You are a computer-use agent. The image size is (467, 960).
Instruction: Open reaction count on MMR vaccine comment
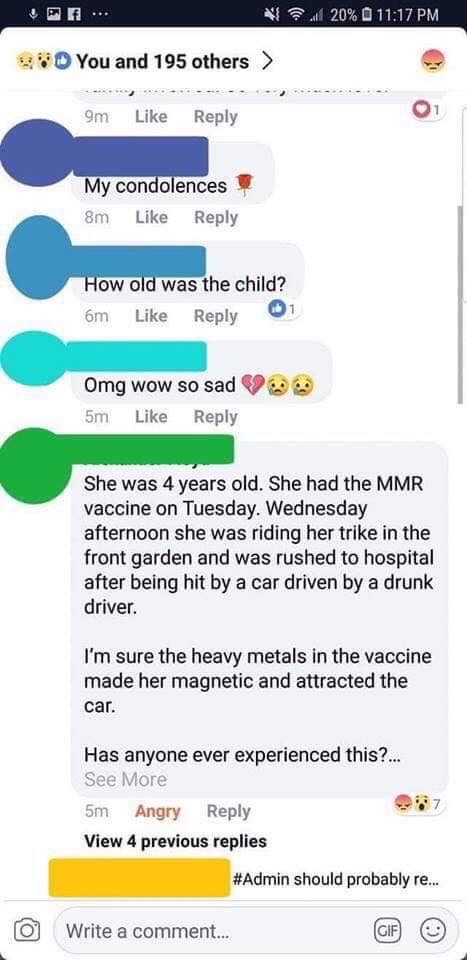point(419,804)
